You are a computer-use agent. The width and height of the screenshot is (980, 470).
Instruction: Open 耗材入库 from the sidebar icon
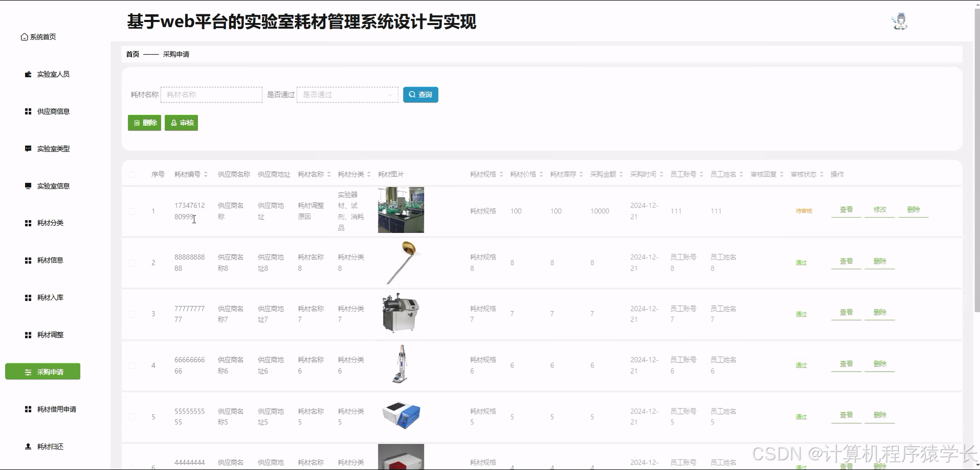[28, 297]
